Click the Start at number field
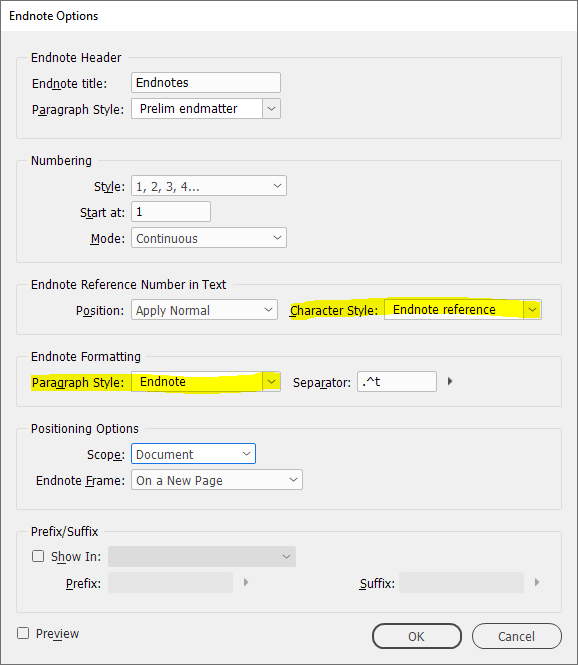The image size is (578, 665). tap(170, 212)
